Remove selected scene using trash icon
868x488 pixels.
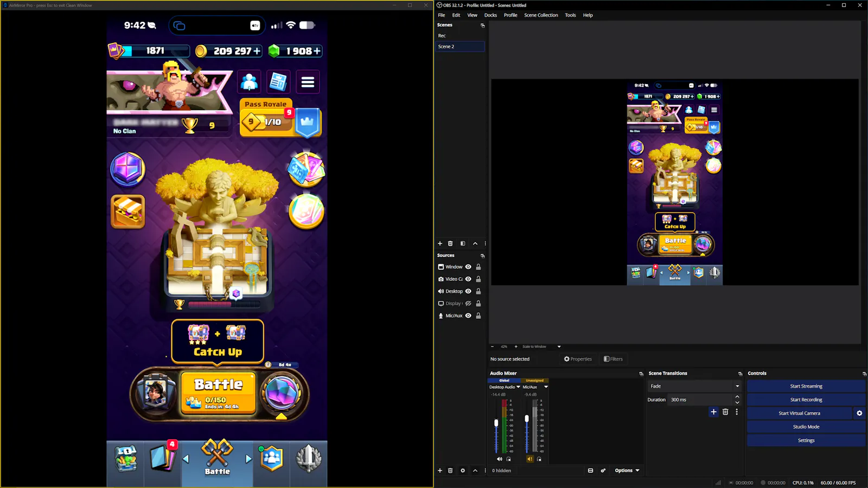pyautogui.click(x=450, y=243)
